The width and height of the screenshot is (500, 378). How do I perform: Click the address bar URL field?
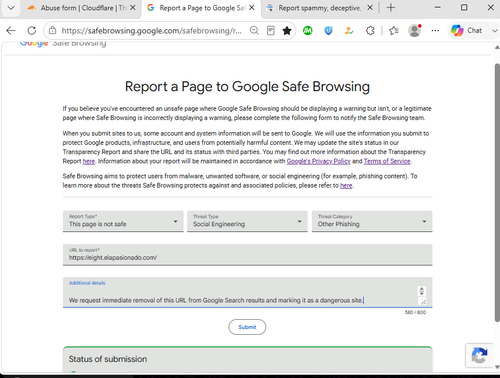[x=152, y=31]
